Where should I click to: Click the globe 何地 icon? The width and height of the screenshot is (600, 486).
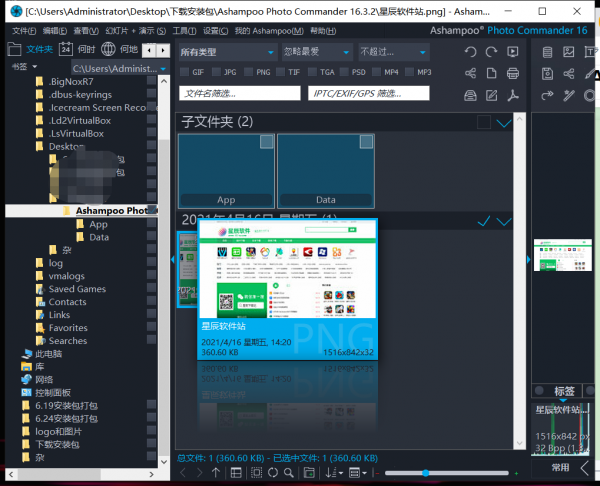[108, 49]
